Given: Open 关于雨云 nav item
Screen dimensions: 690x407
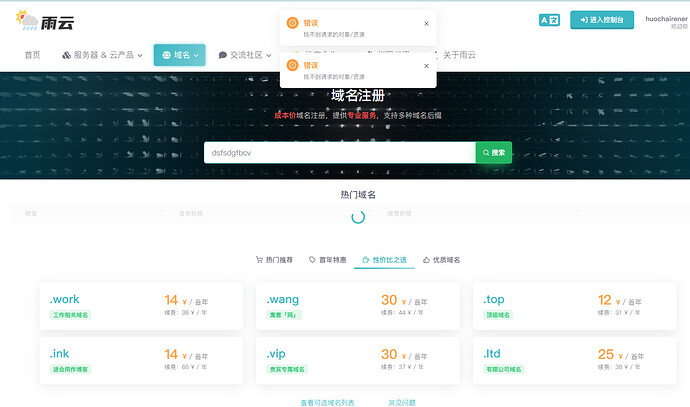Looking at the screenshot, I should coord(459,55).
